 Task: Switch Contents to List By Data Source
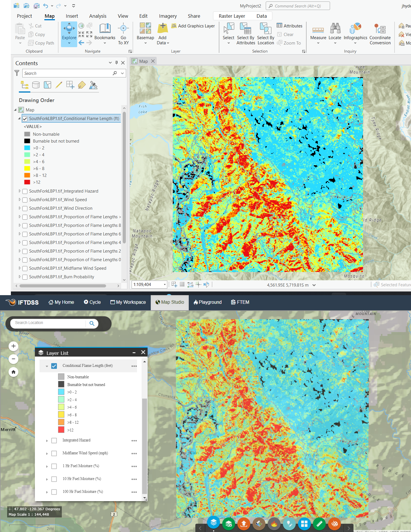tap(36, 85)
